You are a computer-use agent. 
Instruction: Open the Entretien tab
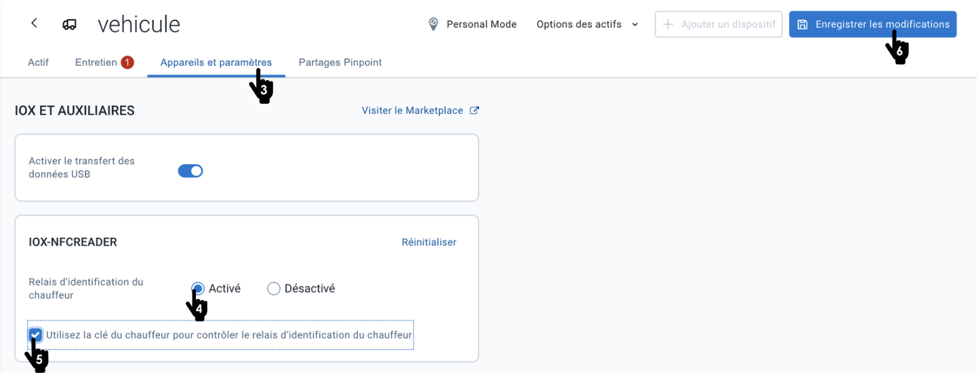96,62
